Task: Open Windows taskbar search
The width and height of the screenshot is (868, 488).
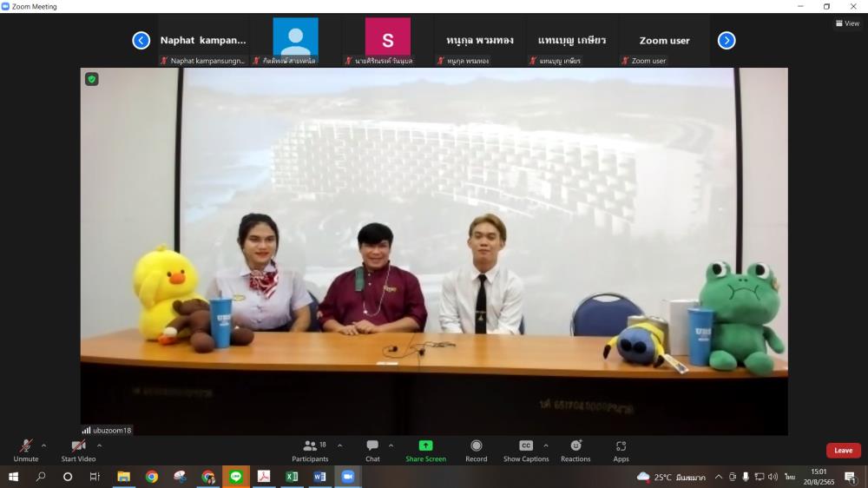Action: [41, 477]
